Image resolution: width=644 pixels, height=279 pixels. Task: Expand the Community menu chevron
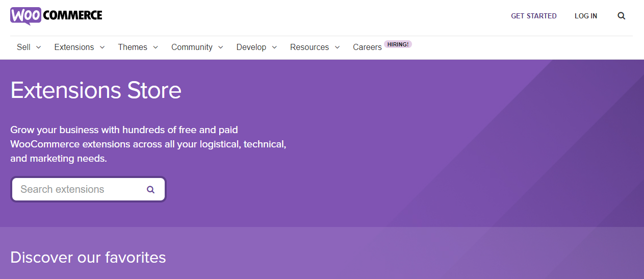point(221,47)
